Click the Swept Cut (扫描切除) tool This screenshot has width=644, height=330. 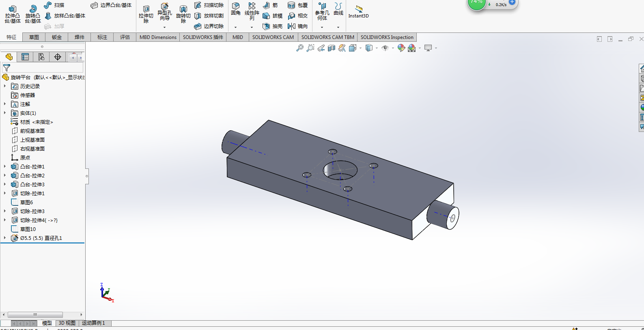point(209,5)
